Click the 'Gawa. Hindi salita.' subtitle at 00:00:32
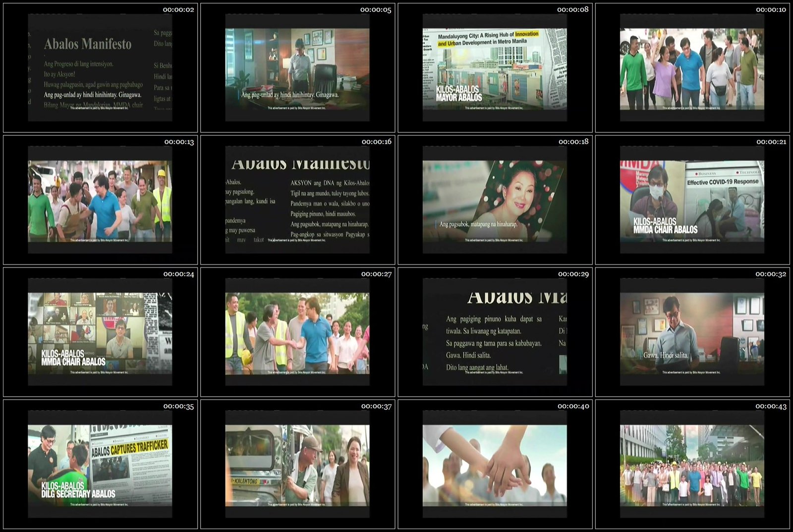Viewport: 793px width, 532px height. coord(666,355)
